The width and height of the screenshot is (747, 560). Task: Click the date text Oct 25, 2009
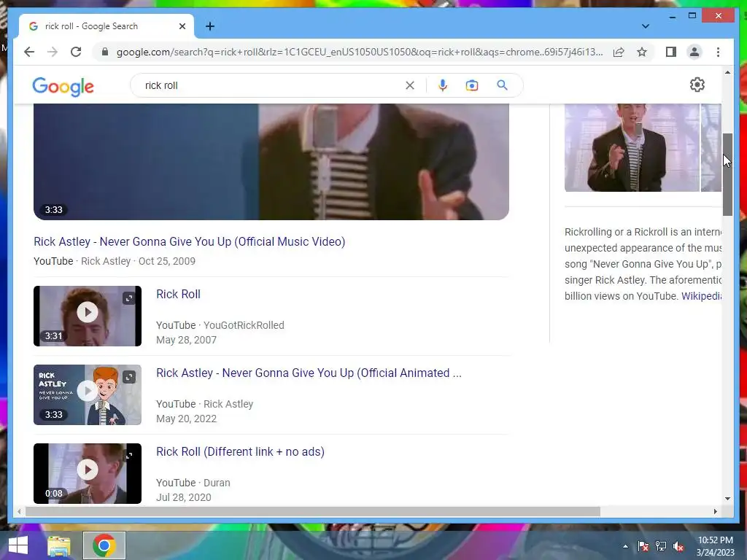click(x=167, y=261)
